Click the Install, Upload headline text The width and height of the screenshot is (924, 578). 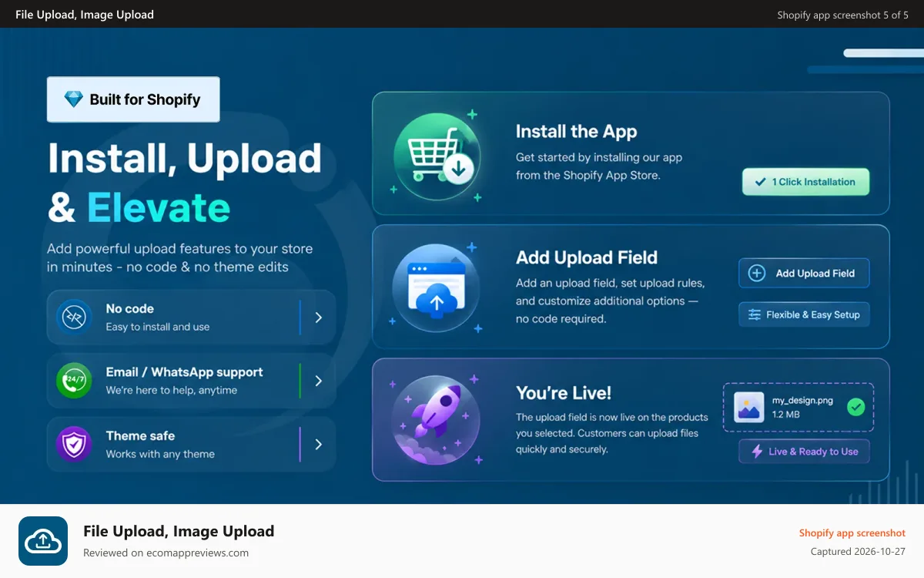click(185, 158)
